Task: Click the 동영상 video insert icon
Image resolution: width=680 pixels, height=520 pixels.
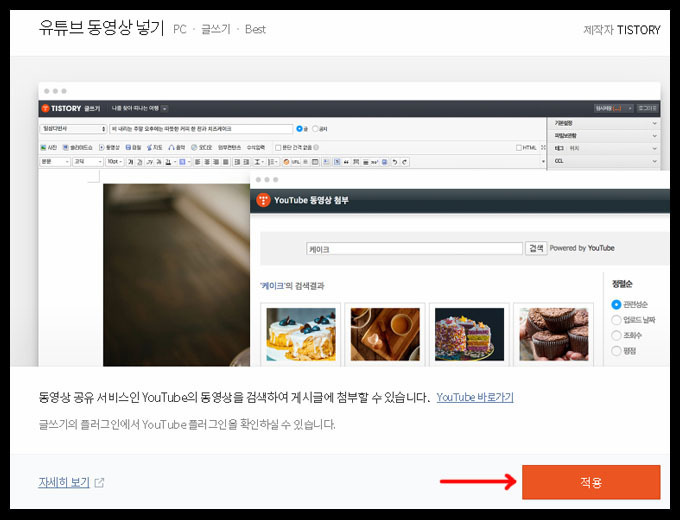Action: (101, 147)
